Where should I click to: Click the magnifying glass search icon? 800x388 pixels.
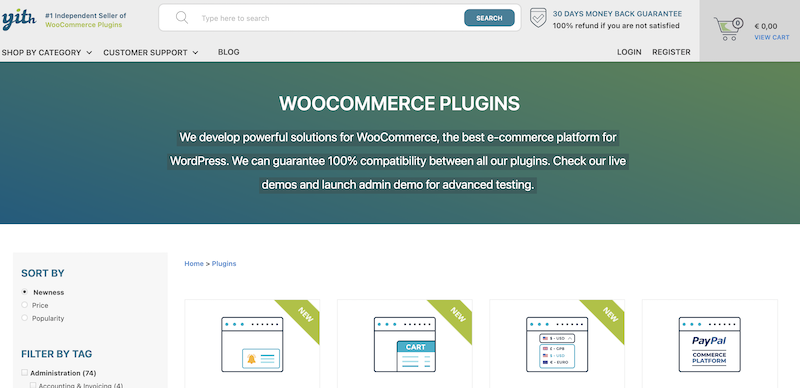click(182, 18)
